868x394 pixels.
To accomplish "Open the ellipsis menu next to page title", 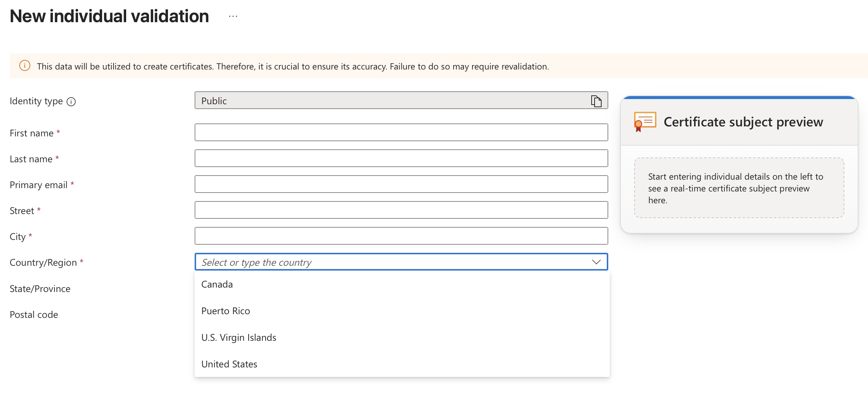I will [x=233, y=16].
